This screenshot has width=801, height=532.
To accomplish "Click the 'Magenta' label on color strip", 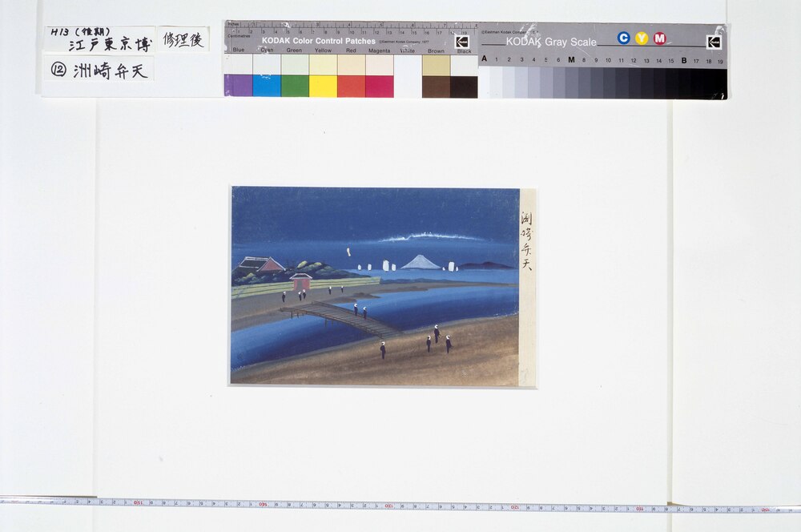I will [x=379, y=50].
